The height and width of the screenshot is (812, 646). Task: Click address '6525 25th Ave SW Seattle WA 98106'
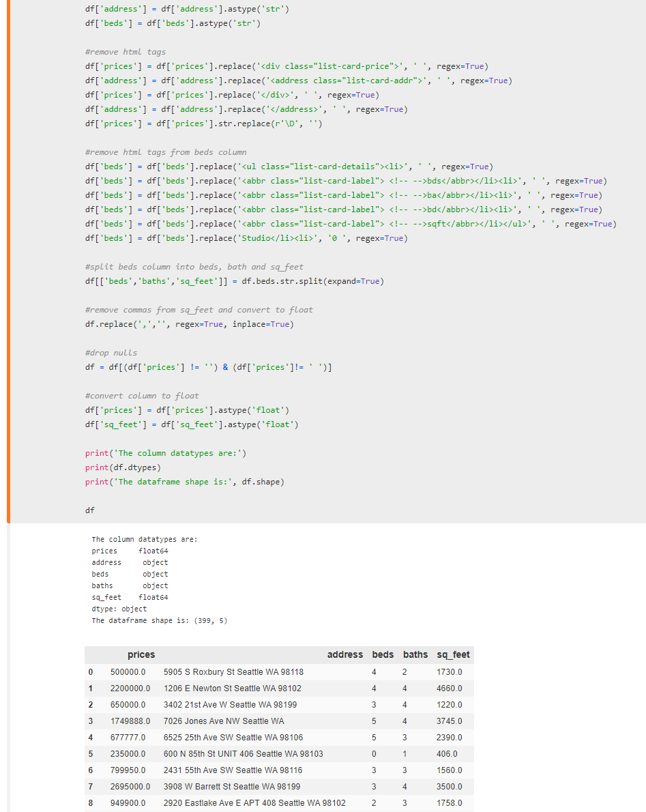(x=233, y=738)
